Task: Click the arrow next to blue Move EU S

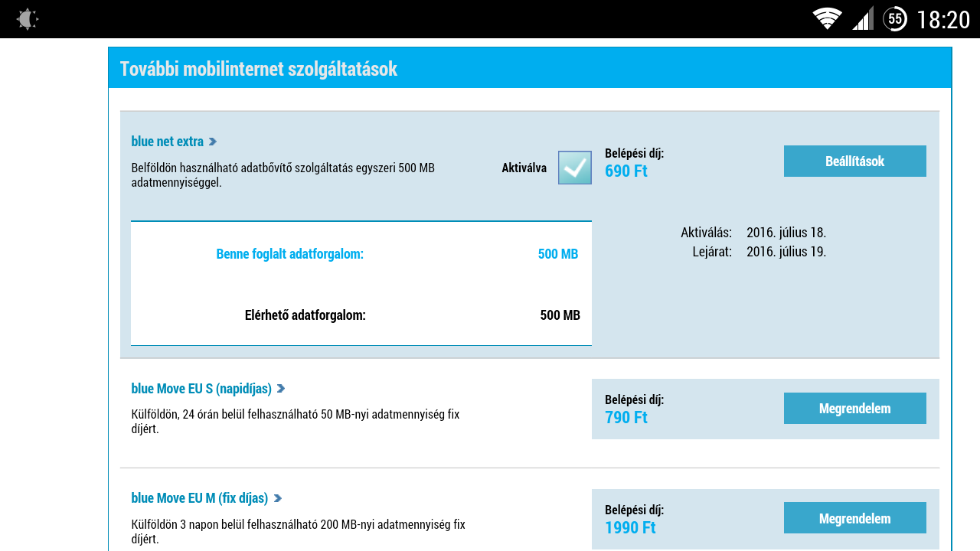Action: (x=281, y=389)
